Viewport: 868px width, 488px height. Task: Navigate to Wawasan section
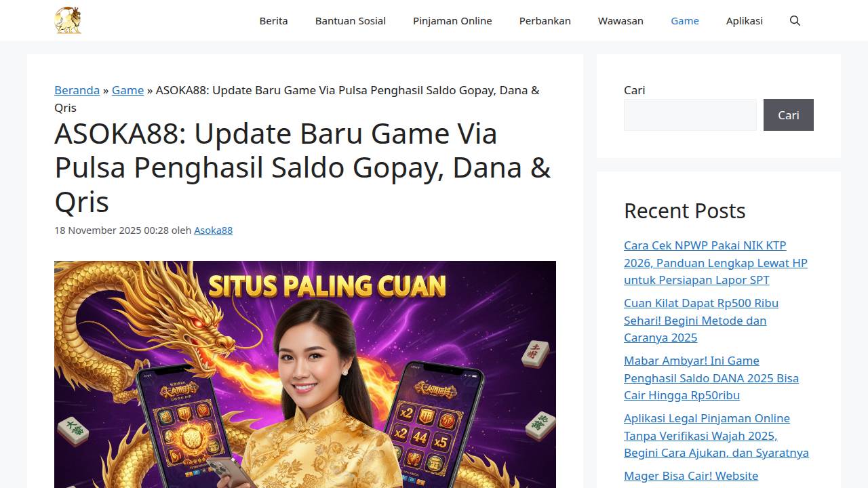click(x=620, y=20)
